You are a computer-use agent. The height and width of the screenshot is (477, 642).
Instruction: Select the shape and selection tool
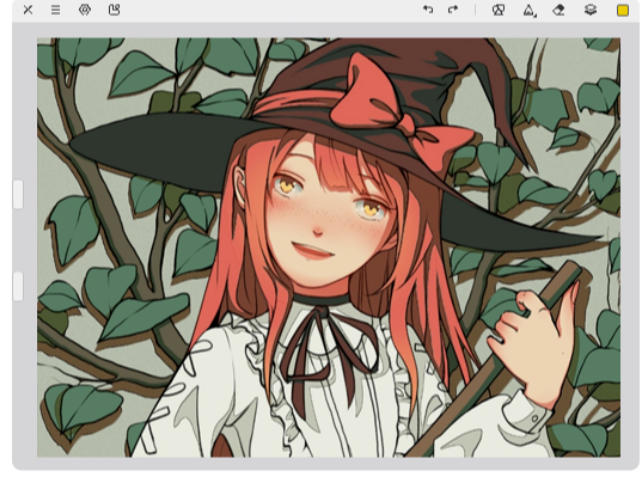(x=499, y=10)
